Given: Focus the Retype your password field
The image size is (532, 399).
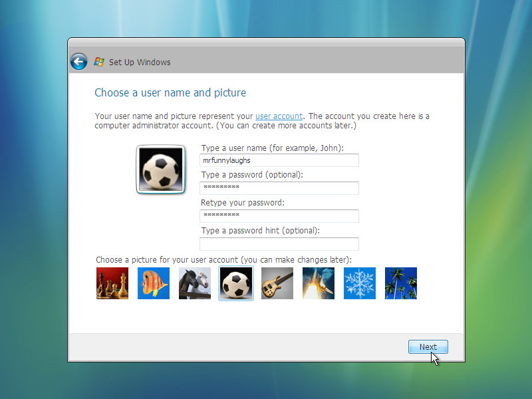Looking at the screenshot, I should tap(279, 215).
